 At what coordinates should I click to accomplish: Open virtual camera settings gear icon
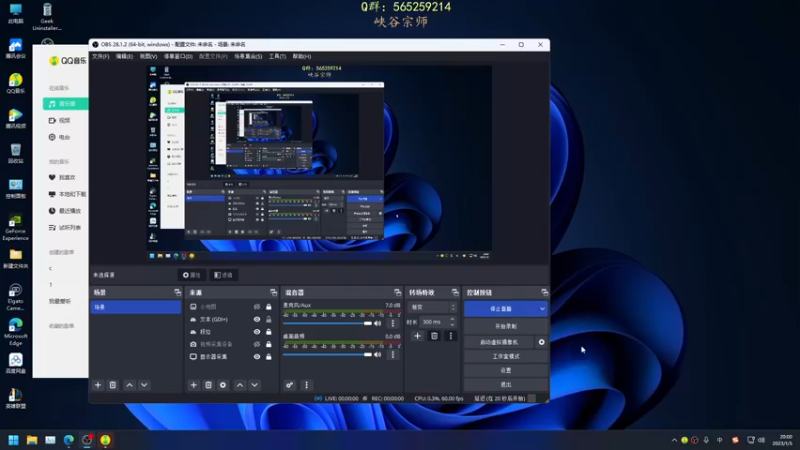click(541, 342)
